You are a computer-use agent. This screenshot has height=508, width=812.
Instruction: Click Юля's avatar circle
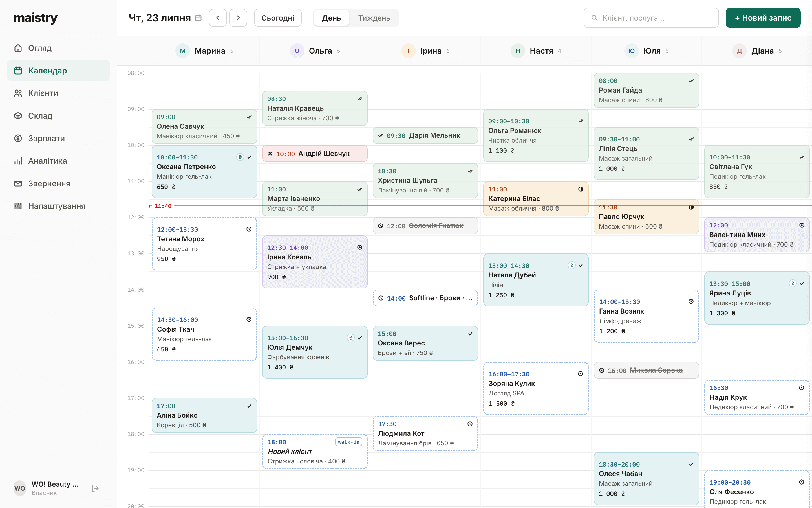[x=631, y=51]
